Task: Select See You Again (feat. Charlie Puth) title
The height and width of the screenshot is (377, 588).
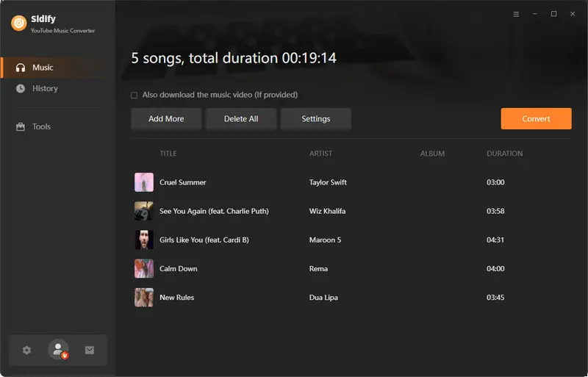Action: point(214,211)
